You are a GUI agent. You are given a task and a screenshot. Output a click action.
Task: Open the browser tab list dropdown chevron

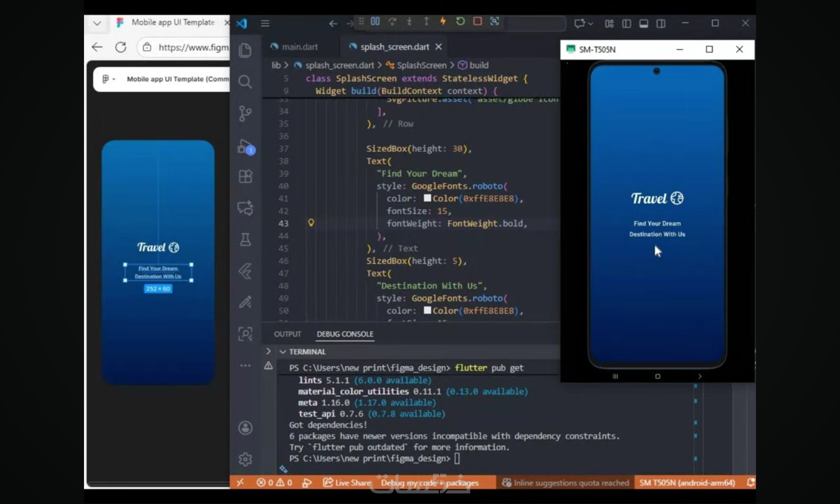pos(97,23)
